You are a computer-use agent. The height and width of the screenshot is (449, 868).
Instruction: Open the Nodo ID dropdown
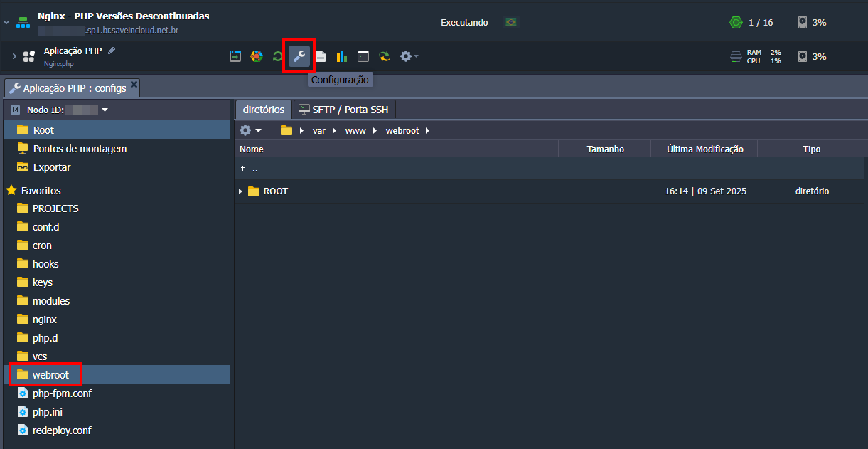pyautogui.click(x=105, y=110)
